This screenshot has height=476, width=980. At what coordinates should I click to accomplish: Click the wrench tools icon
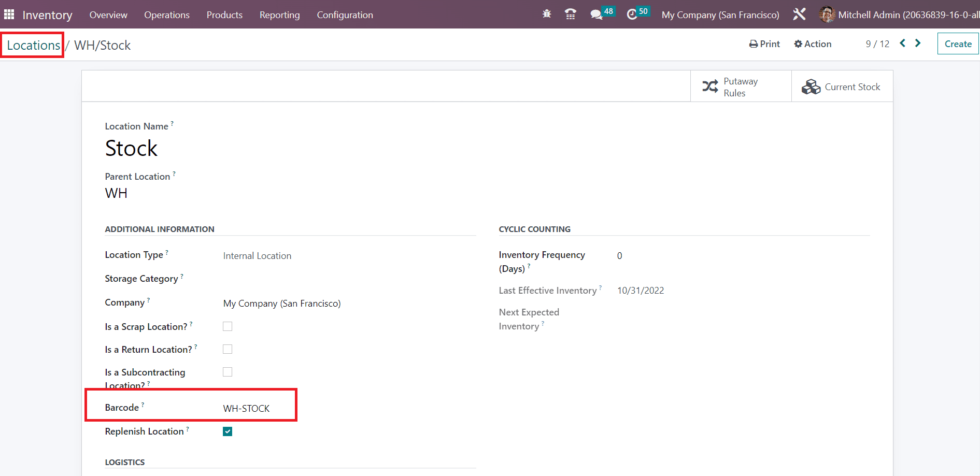coord(799,15)
